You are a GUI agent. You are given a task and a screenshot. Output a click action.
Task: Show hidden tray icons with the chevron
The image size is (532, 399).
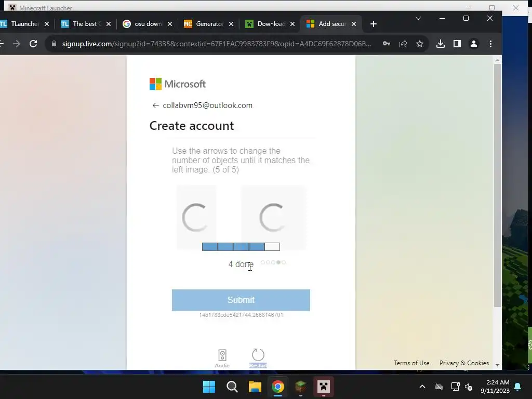pos(422,387)
